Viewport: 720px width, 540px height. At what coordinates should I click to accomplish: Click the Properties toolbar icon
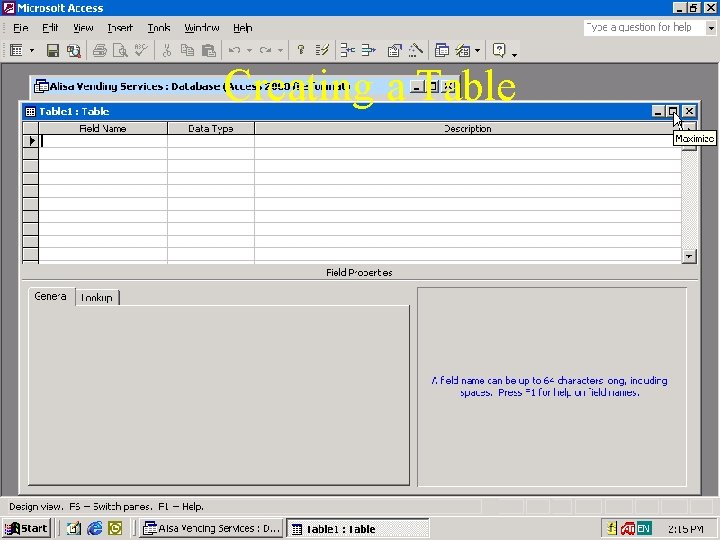click(x=394, y=51)
